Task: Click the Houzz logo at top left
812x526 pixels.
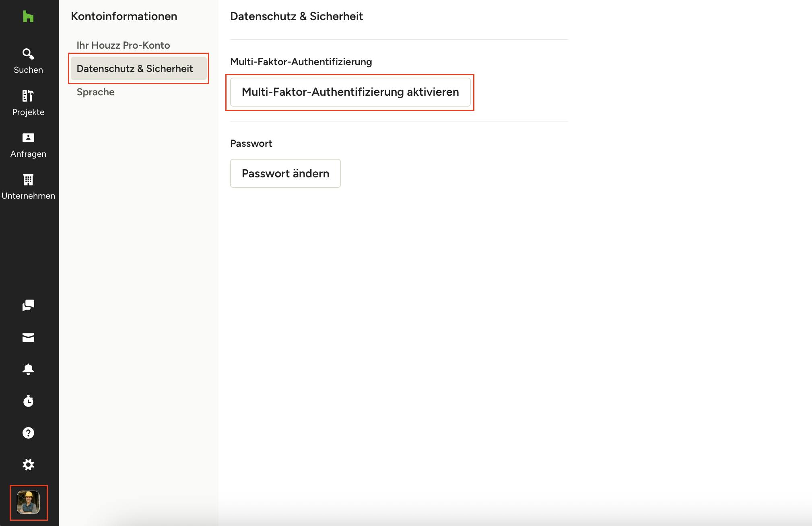Action: [x=28, y=16]
